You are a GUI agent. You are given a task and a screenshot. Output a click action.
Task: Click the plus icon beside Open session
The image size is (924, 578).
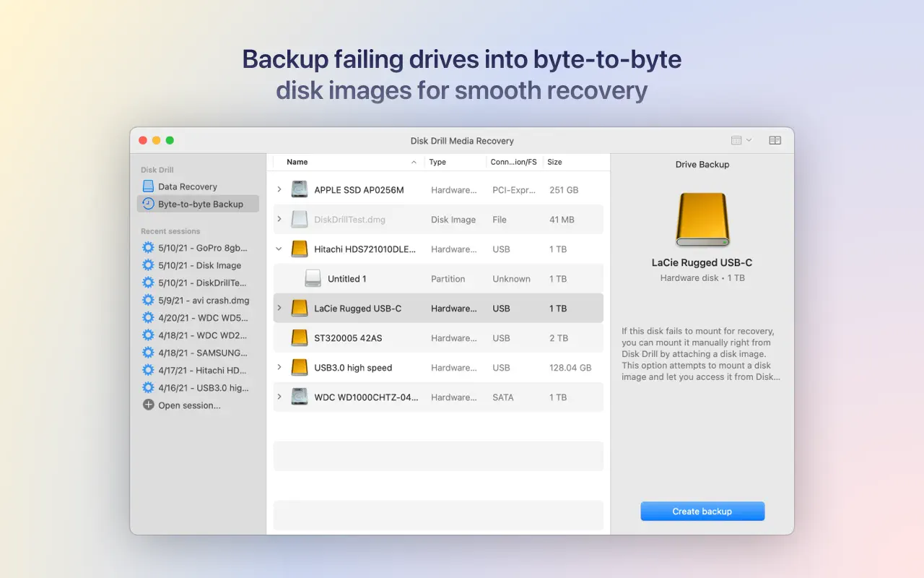pos(148,405)
